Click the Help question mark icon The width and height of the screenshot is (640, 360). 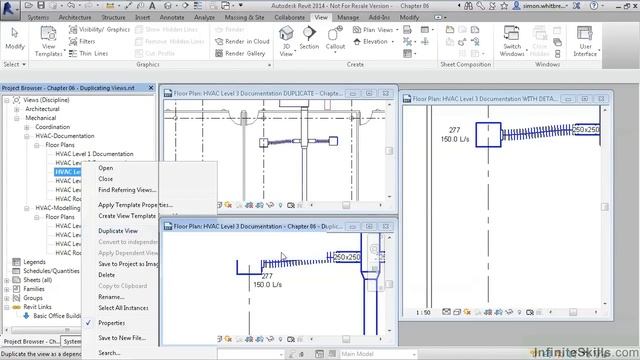[x=594, y=6]
